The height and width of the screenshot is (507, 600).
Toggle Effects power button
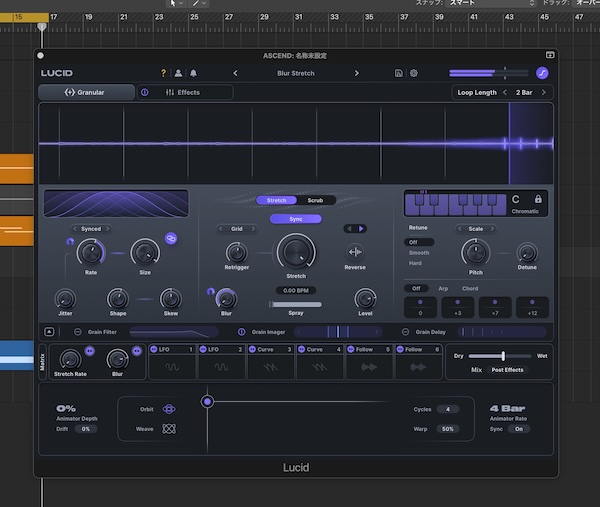coord(145,92)
